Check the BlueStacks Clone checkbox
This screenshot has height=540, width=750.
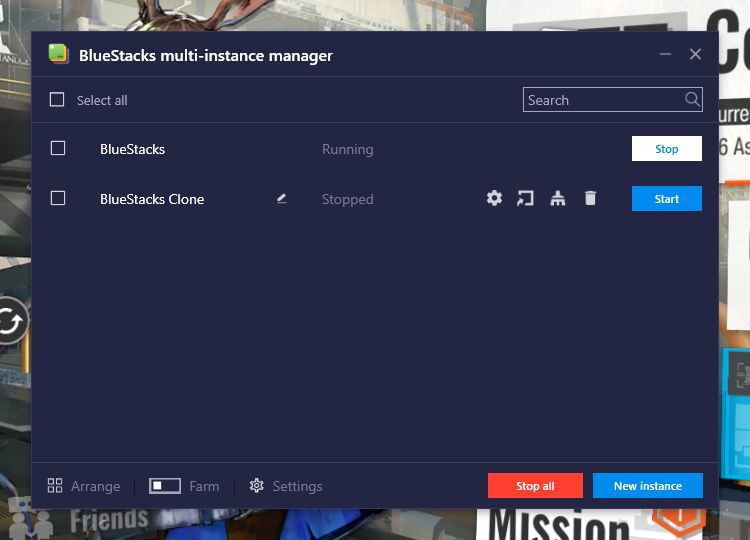pos(58,198)
